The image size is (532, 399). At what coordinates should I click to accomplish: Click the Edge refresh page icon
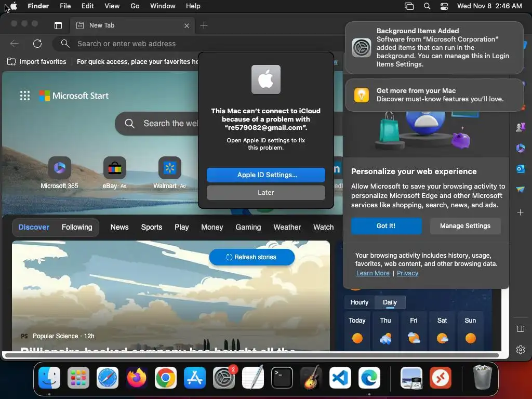(37, 44)
